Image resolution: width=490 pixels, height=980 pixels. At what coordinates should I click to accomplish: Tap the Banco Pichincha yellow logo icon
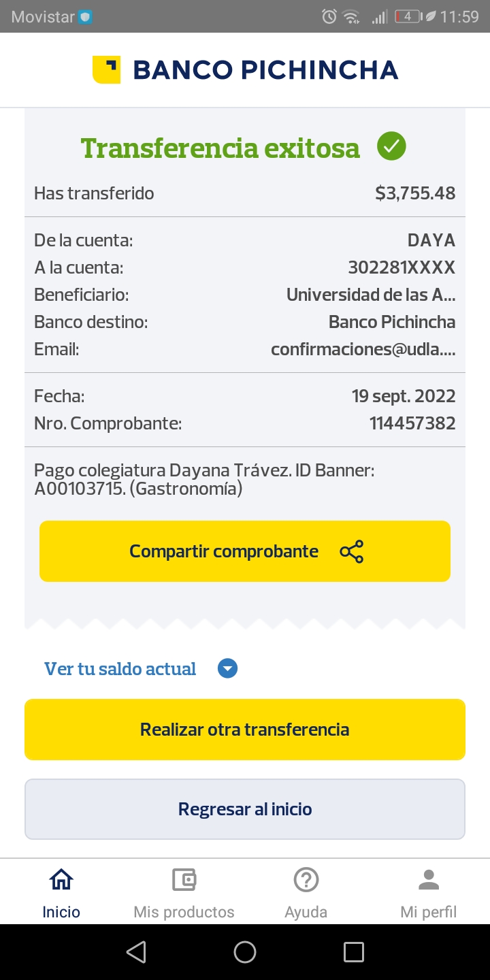[106, 70]
